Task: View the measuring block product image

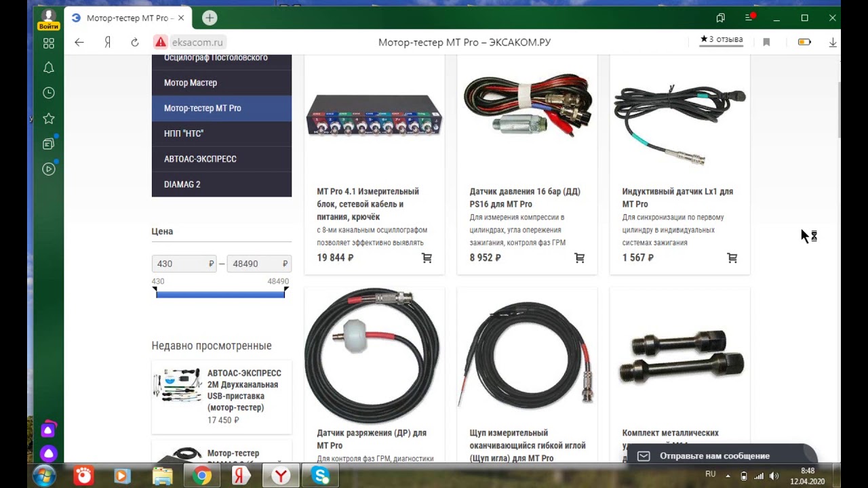Action: point(374,116)
